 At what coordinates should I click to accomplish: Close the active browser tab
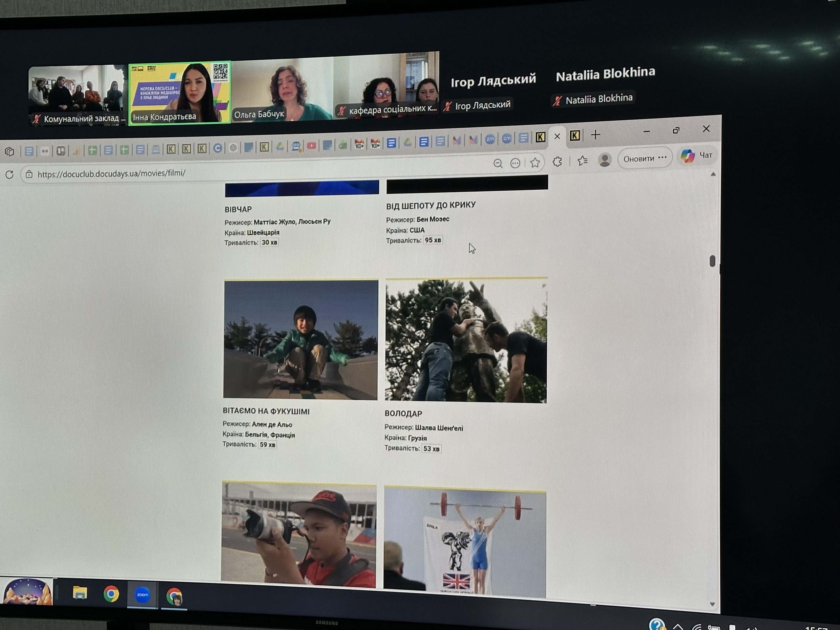[557, 136]
